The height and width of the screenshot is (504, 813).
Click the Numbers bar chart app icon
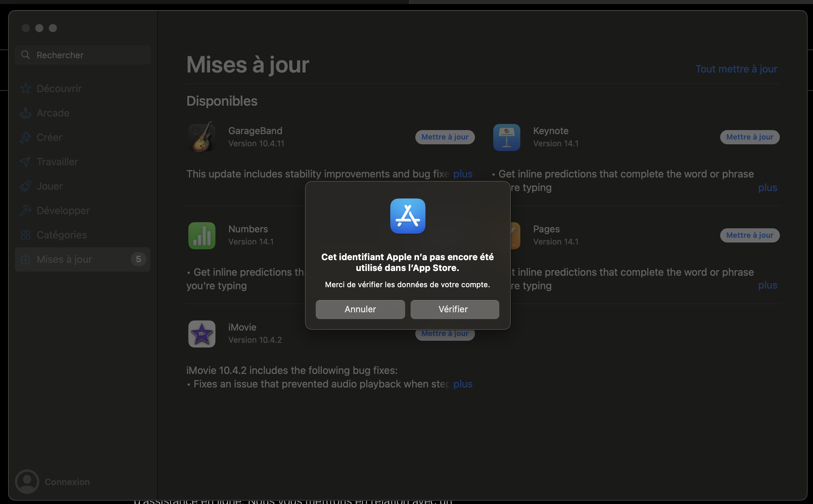click(202, 235)
